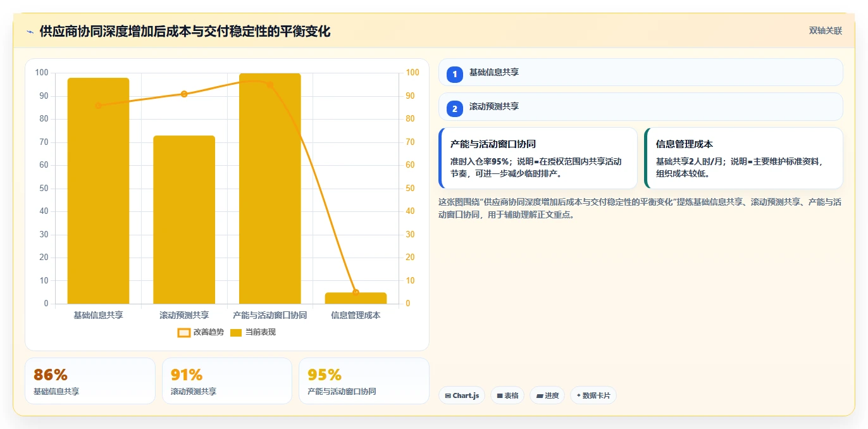
Task: Click the line point above 基础信息共享 bar
Action: coord(98,106)
